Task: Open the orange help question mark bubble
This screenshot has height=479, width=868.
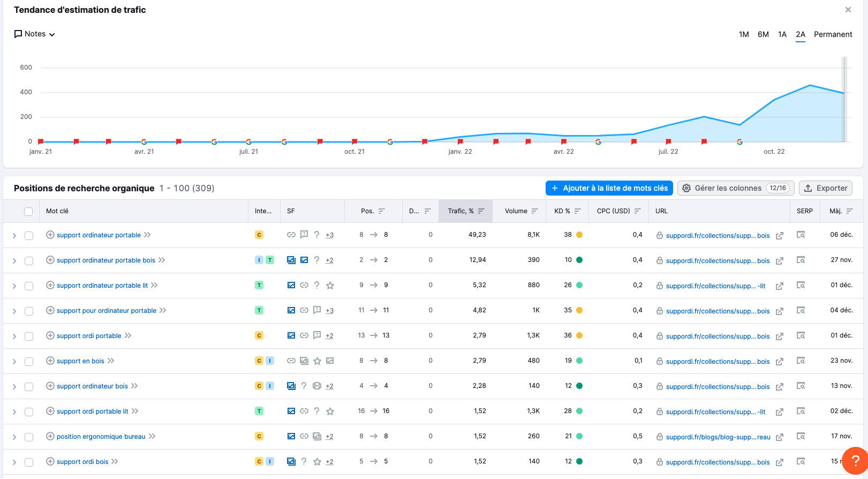Action: click(x=855, y=460)
